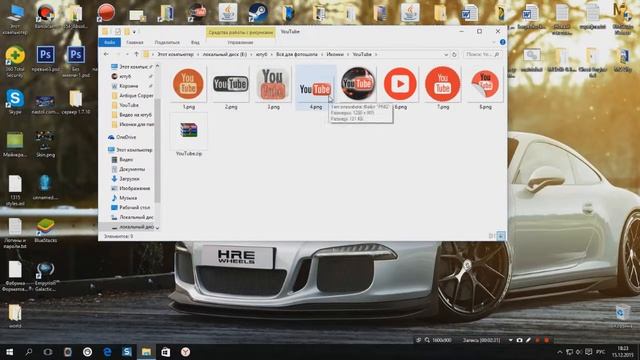Switch to large thumbnails view button
Screen dimensions: 640x360
501,236
